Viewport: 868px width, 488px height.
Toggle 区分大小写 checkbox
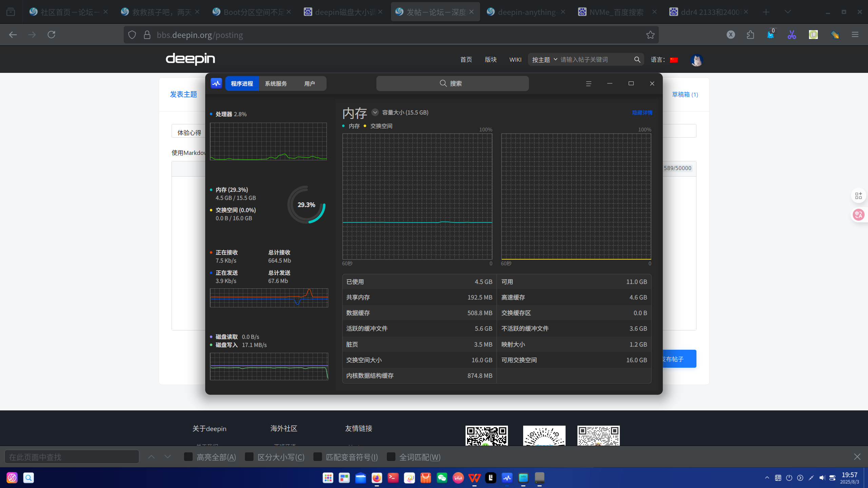pyautogui.click(x=249, y=457)
